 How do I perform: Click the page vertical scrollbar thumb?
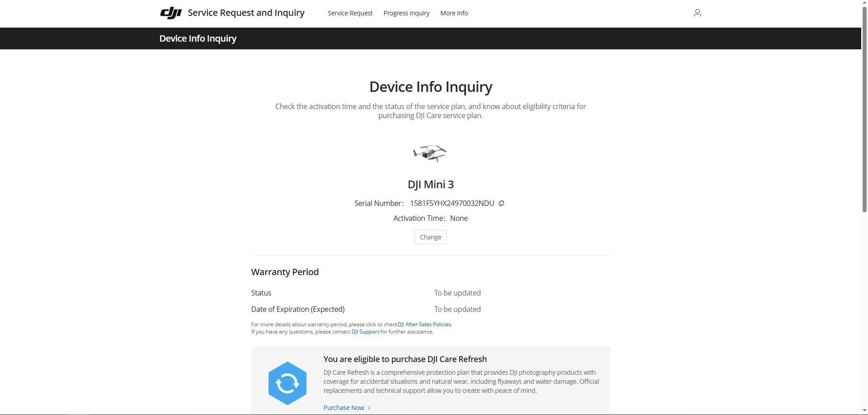coord(864,109)
